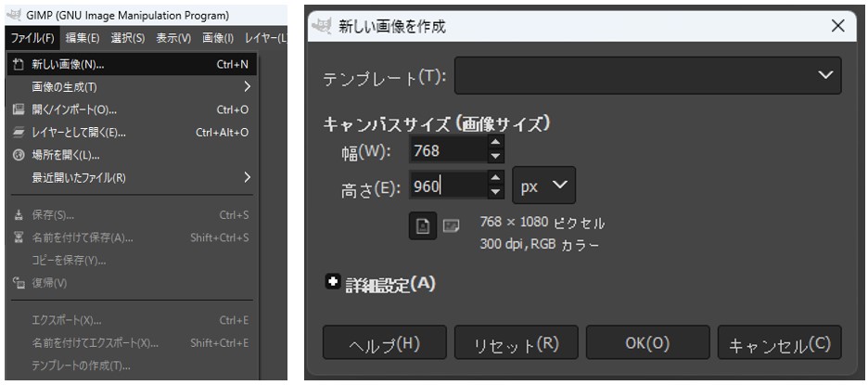
Task: Click 名前を付けてエクスポート(X)... entry
Action: (x=131, y=343)
